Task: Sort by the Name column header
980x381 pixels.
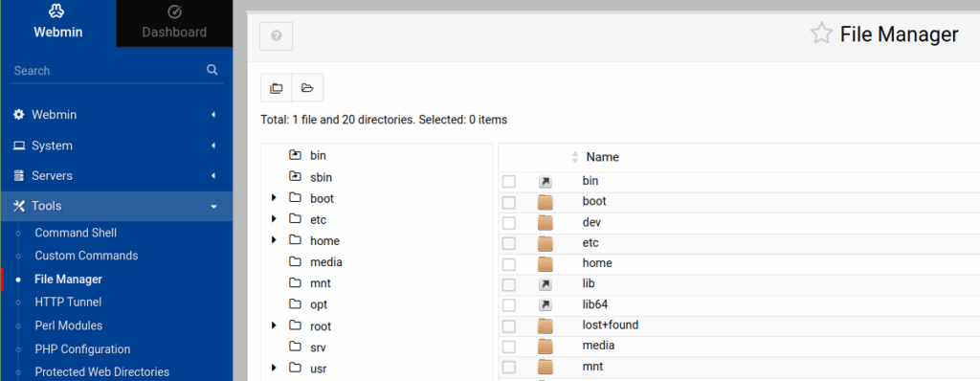Action: tap(603, 158)
